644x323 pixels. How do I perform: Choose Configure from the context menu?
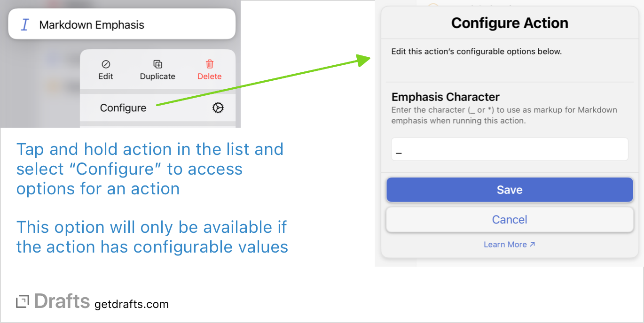click(123, 108)
